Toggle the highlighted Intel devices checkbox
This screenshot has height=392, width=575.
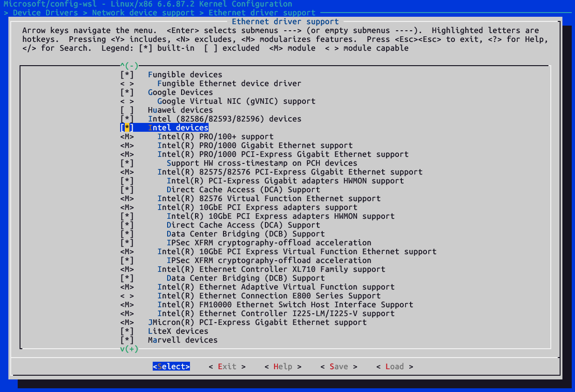(127, 128)
